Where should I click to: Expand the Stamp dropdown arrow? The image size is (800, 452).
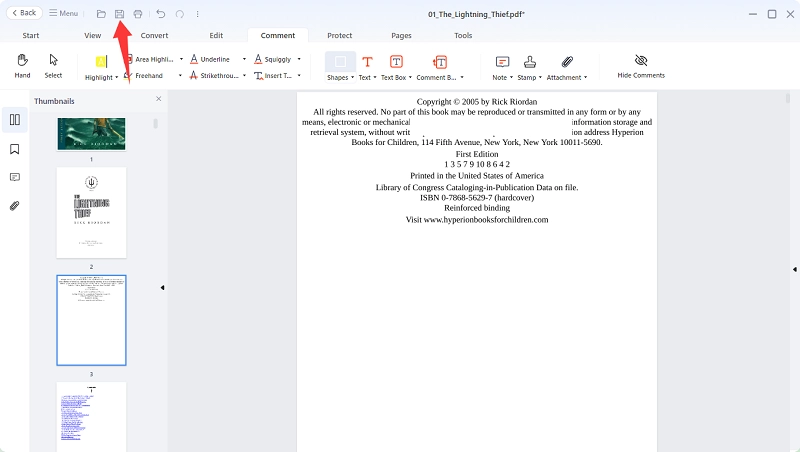[x=540, y=78]
